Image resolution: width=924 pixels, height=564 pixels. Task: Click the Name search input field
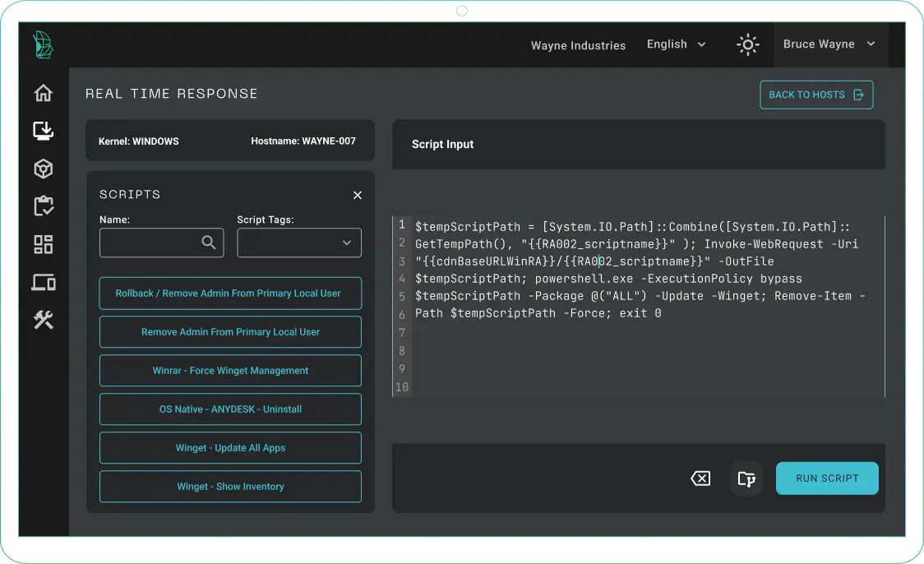(x=161, y=243)
